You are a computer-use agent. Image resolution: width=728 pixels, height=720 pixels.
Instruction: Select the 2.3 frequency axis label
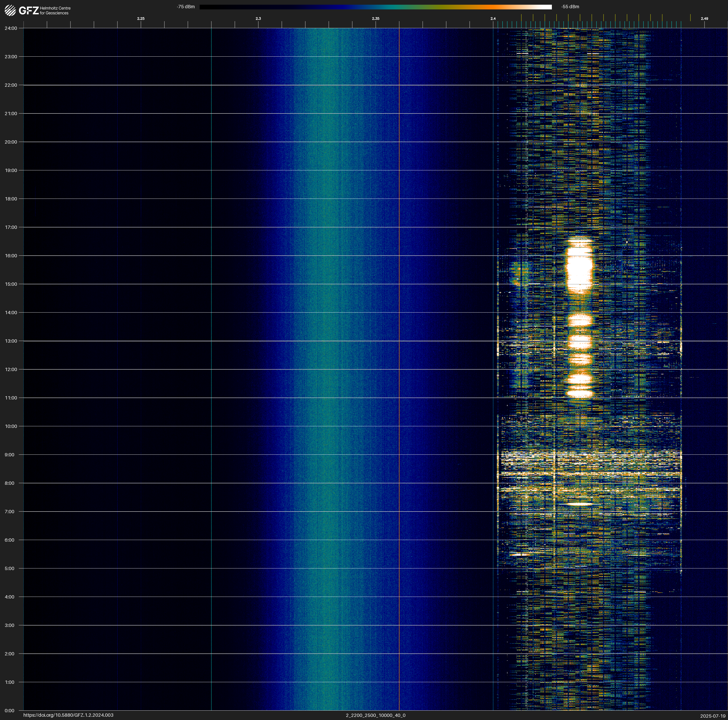pos(258,19)
